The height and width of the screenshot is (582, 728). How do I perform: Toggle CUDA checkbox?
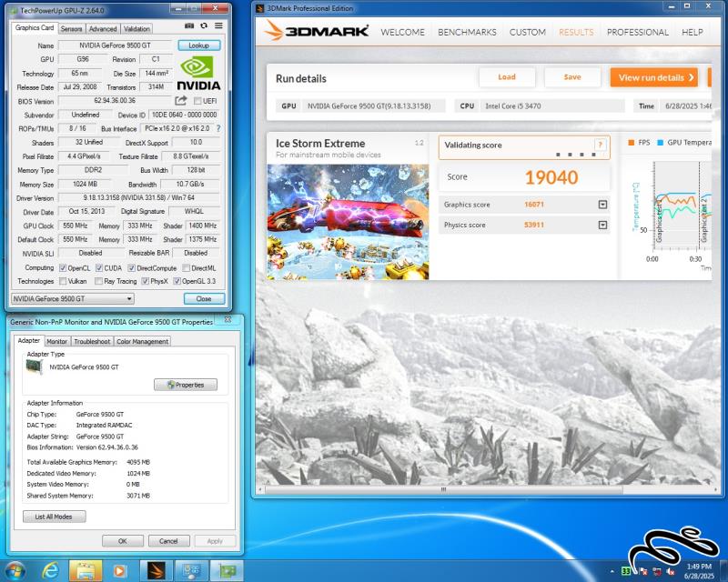(99, 267)
